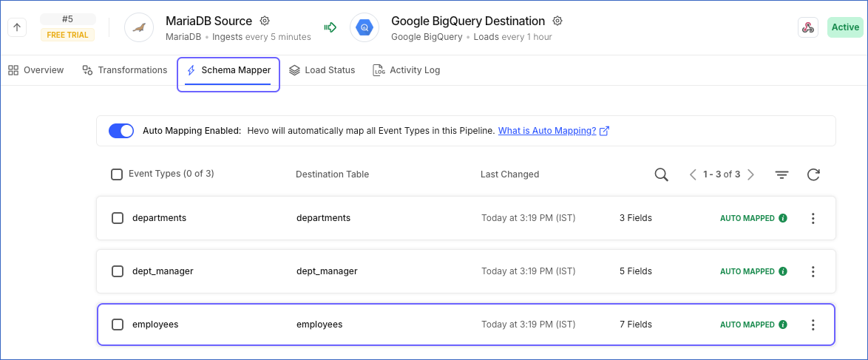Viewport: 868px width, 360px height.
Task: Click the Google BigQuery Destination title
Action: tap(468, 21)
